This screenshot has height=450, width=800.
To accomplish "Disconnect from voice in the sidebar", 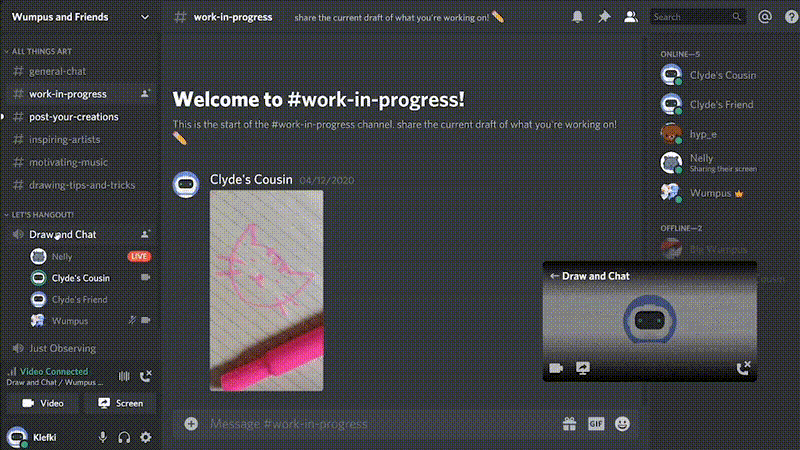I will 145,376.
